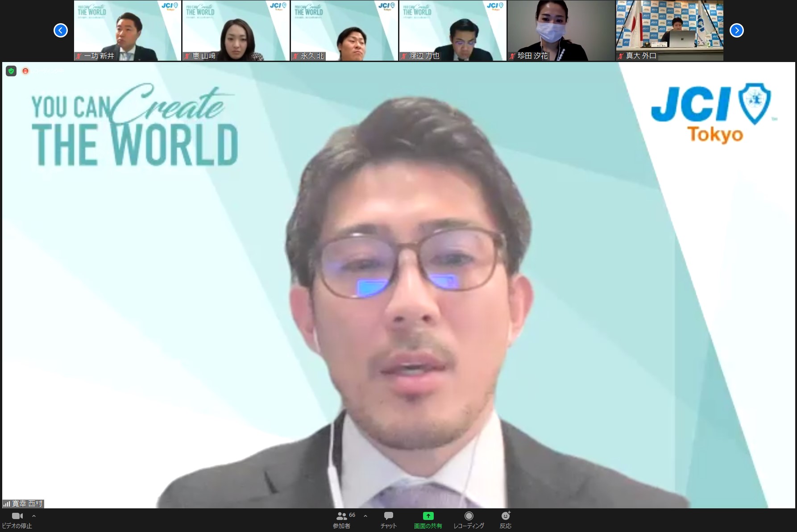Select the 珍田 汐花 video thumbnail
The height and width of the screenshot is (532, 797).
point(561,30)
